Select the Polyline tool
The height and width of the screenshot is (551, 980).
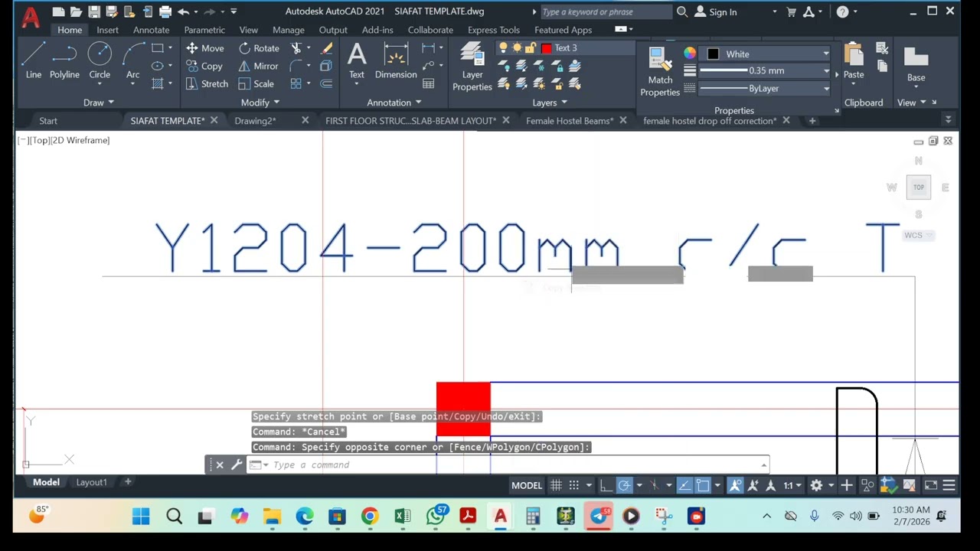64,61
